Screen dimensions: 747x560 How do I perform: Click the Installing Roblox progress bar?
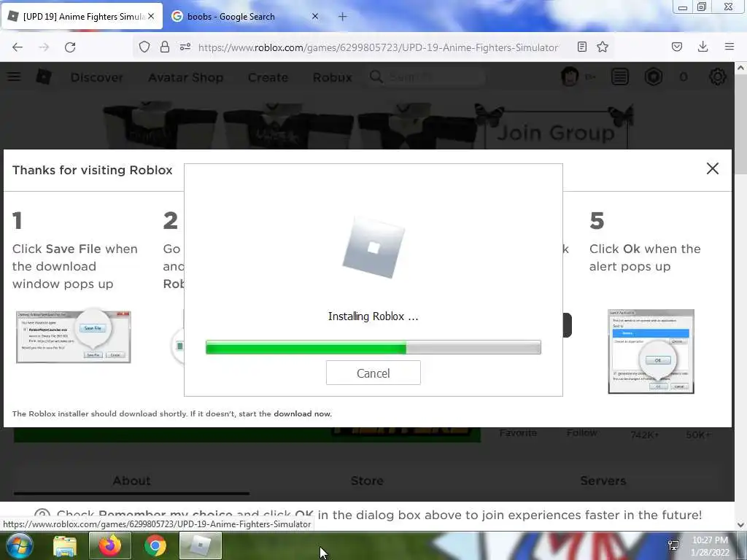point(373,347)
